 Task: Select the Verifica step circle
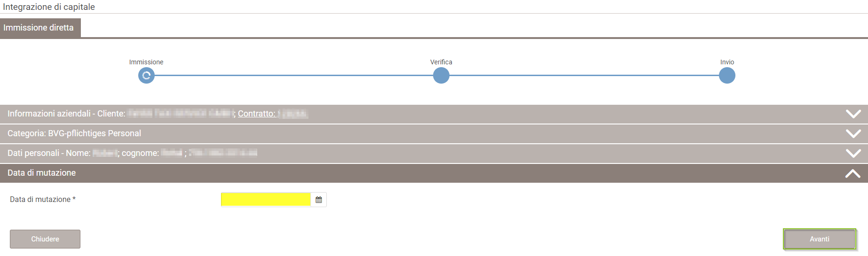[x=441, y=76]
